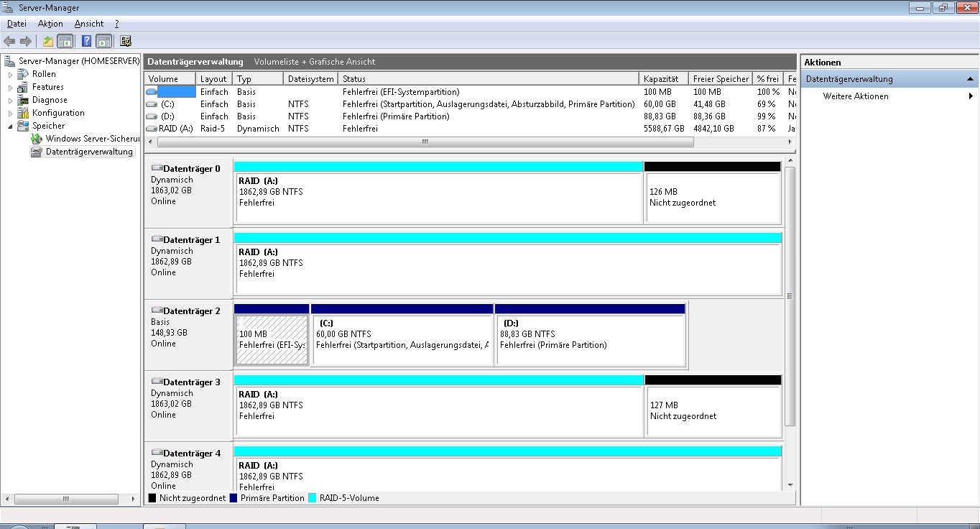Select the Diagnose node icon
Screen dimensions: 980x529
click(24, 100)
